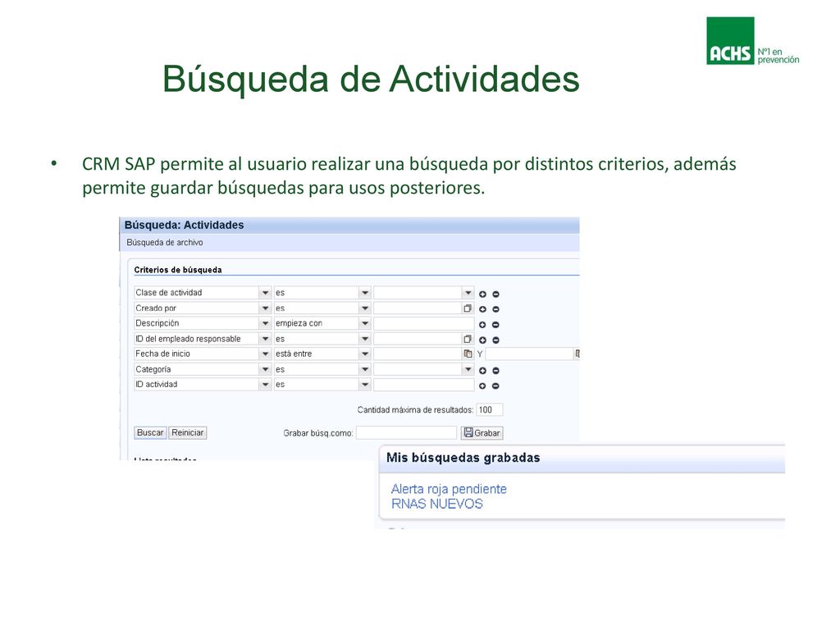This screenshot has height=630, width=840.
Task: Open operator dropdown on ID del empleado responsable row
Action: click(x=365, y=339)
